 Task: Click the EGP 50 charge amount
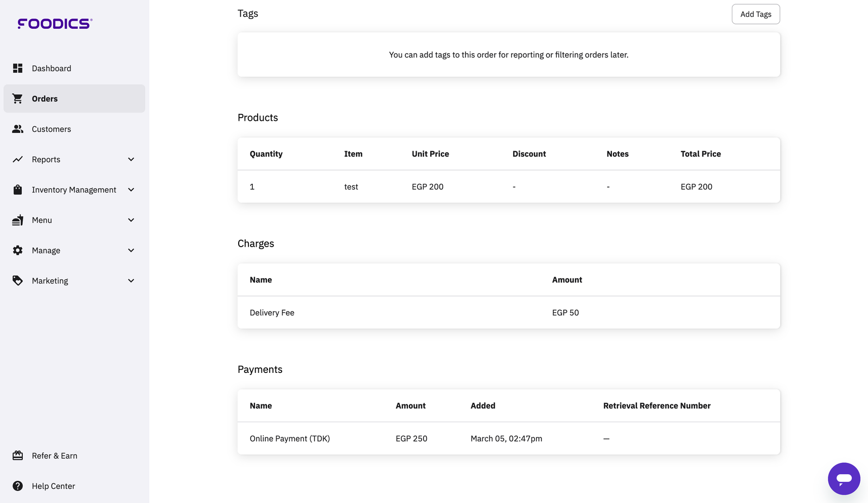pyautogui.click(x=565, y=313)
